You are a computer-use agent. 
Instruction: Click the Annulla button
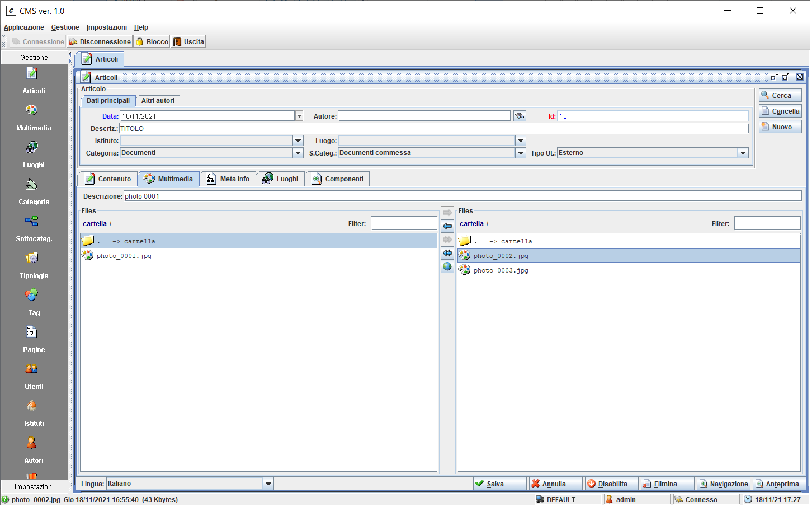[556, 484]
